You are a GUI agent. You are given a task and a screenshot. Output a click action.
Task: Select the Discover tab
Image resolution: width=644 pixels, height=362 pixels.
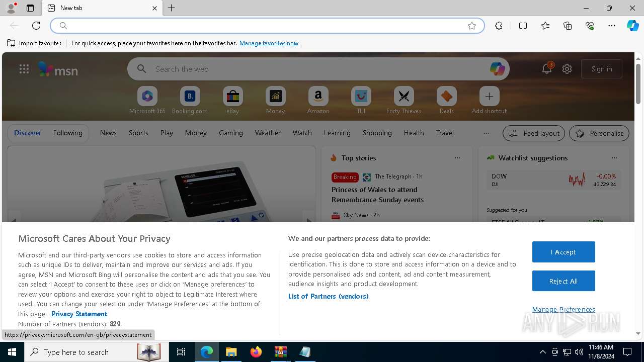28,133
